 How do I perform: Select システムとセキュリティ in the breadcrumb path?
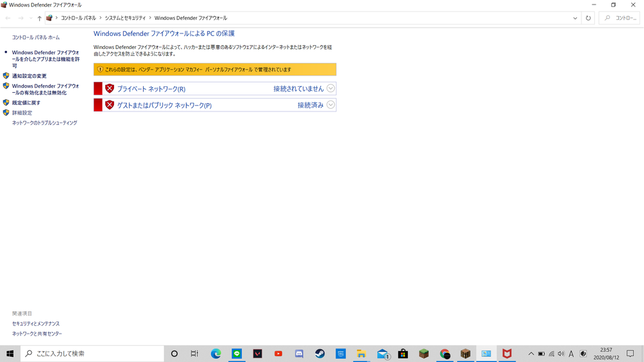coord(124,18)
